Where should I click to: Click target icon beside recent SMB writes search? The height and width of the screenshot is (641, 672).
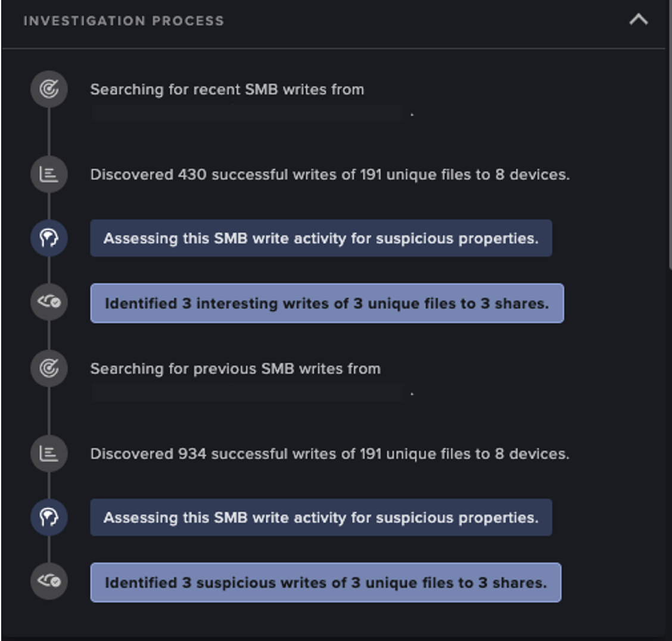[49, 89]
